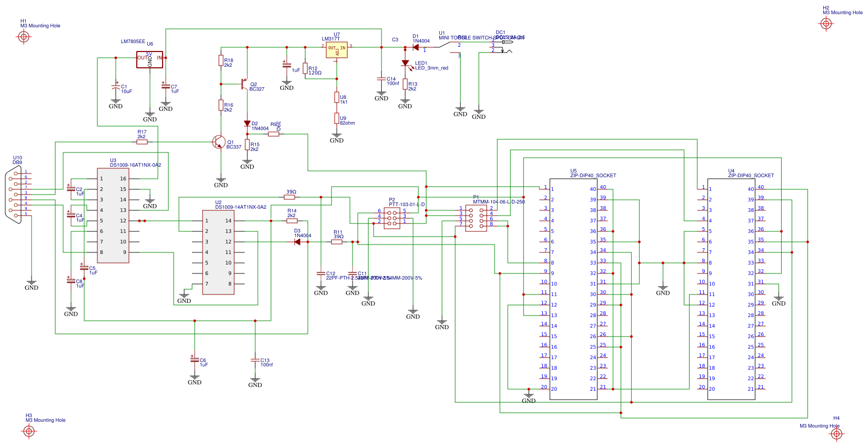Click the U8 1k1 resistor symbol
The image size is (868, 447).
coord(337,97)
